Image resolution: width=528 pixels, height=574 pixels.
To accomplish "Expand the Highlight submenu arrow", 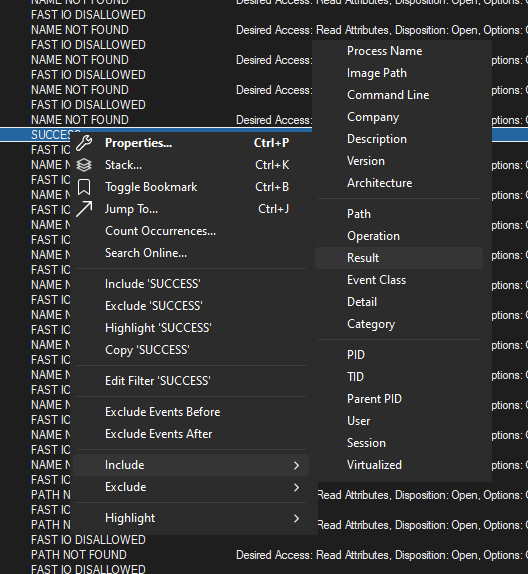I will (297, 518).
